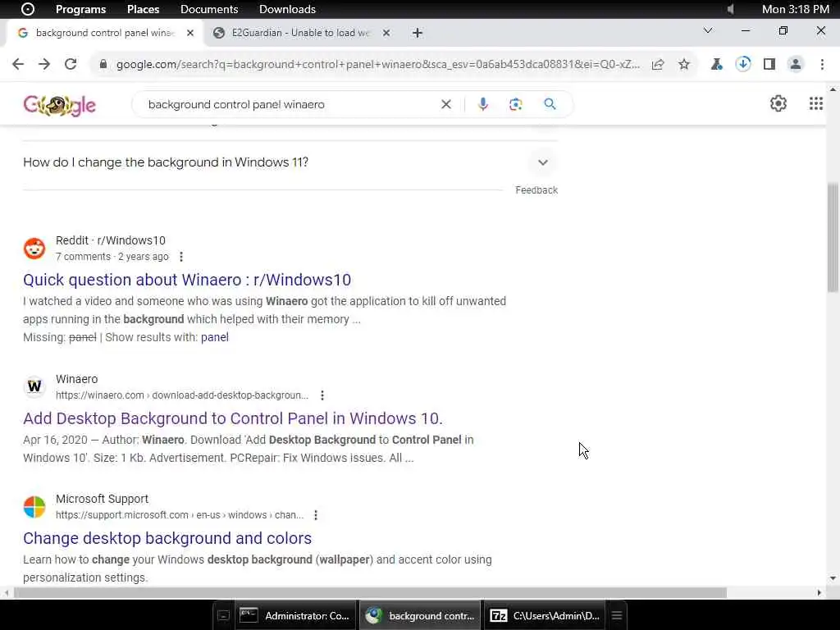Open 'Change desktop background and colors' result
840x630 pixels.
(x=167, y=538)
